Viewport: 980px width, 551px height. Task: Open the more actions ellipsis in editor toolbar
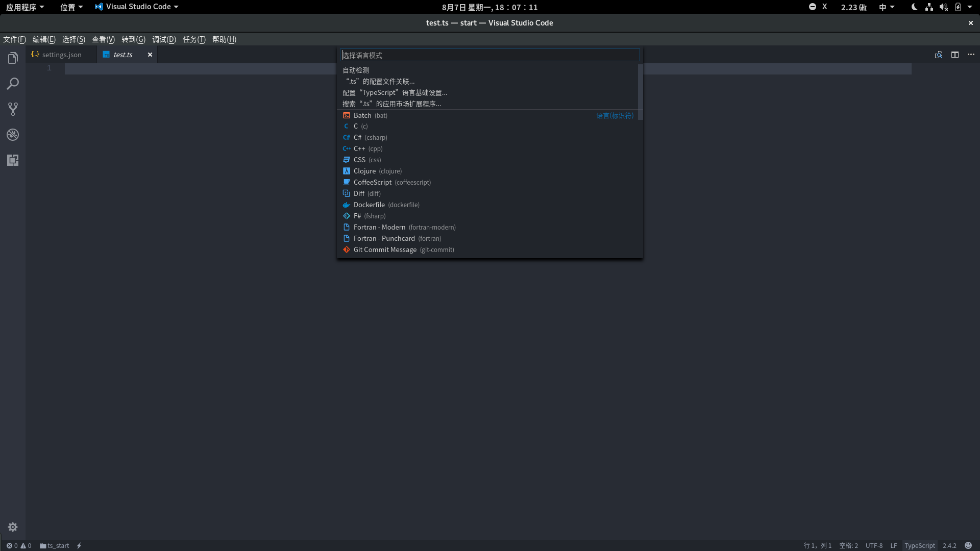[x=971, y=55]
